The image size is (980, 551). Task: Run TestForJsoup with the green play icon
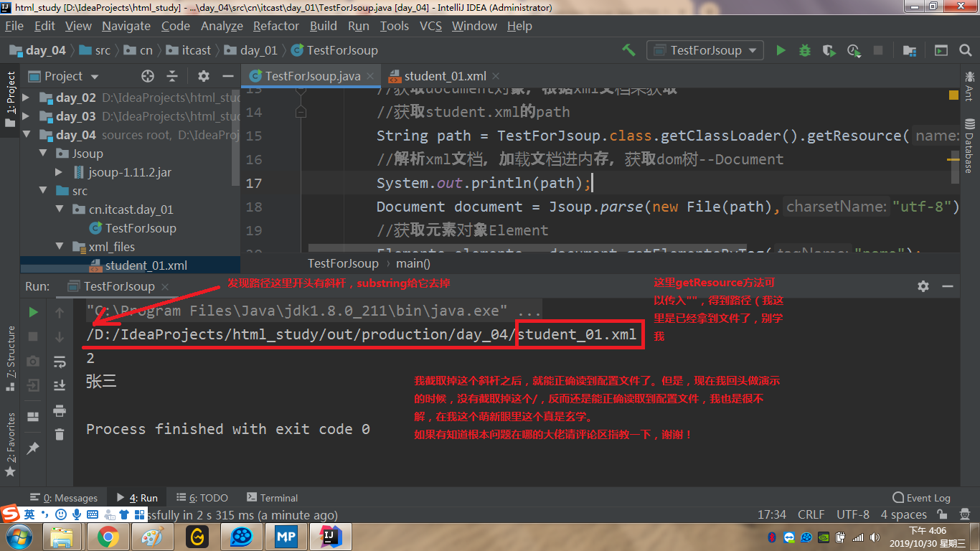click(781, 50)
